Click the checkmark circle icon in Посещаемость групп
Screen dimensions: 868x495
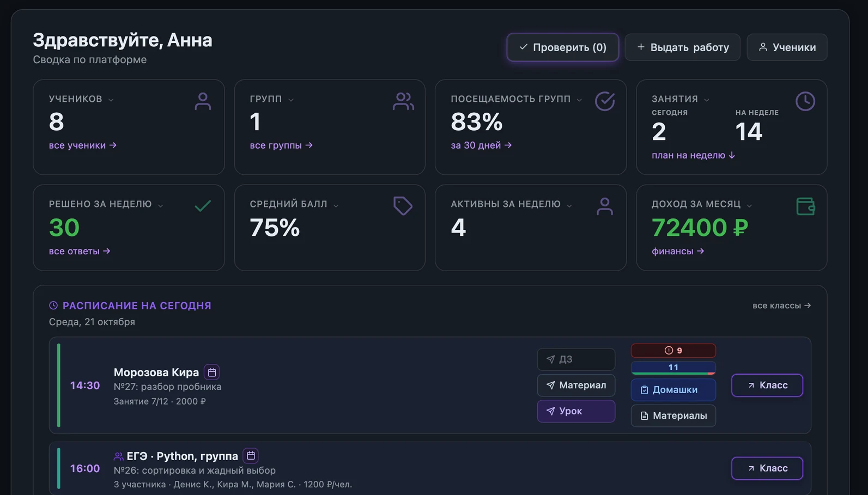(605, 101)
